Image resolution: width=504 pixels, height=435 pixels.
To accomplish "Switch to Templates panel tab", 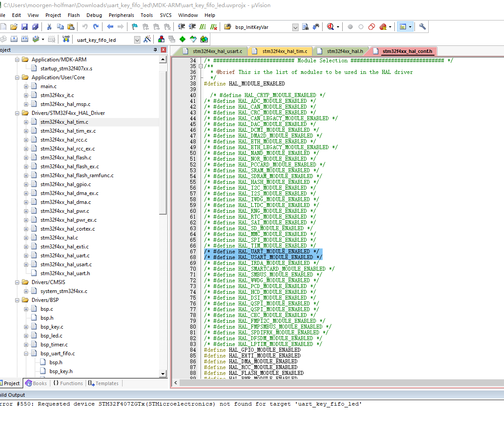I will tap(103, 383).
